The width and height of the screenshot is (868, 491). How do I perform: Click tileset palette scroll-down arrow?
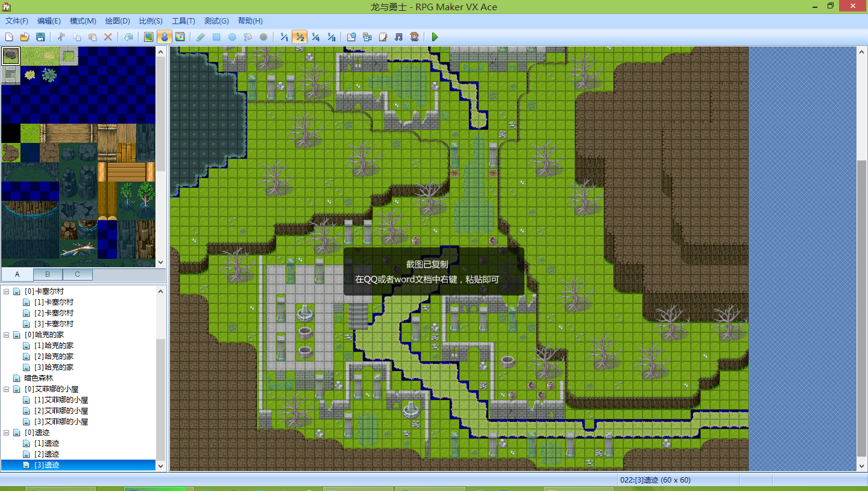point(161,262)
